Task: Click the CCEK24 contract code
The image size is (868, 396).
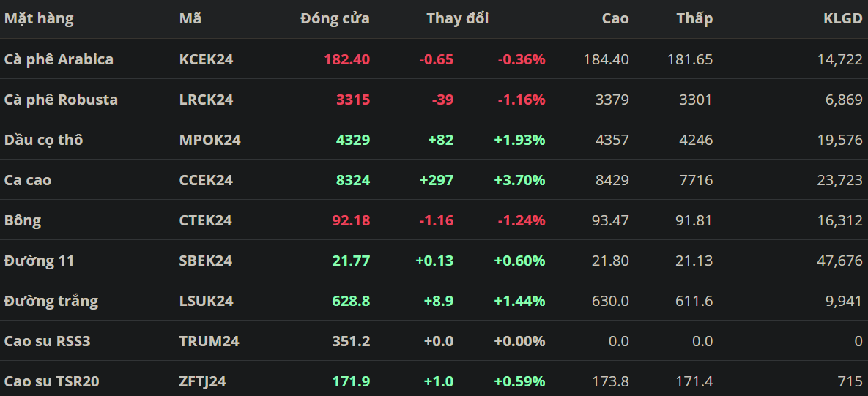Action: pos(206,180)
